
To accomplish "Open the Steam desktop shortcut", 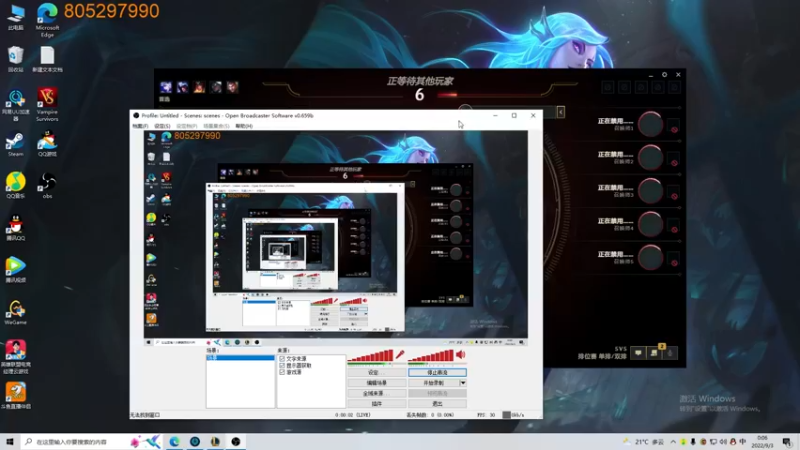I will click(15, 144).
